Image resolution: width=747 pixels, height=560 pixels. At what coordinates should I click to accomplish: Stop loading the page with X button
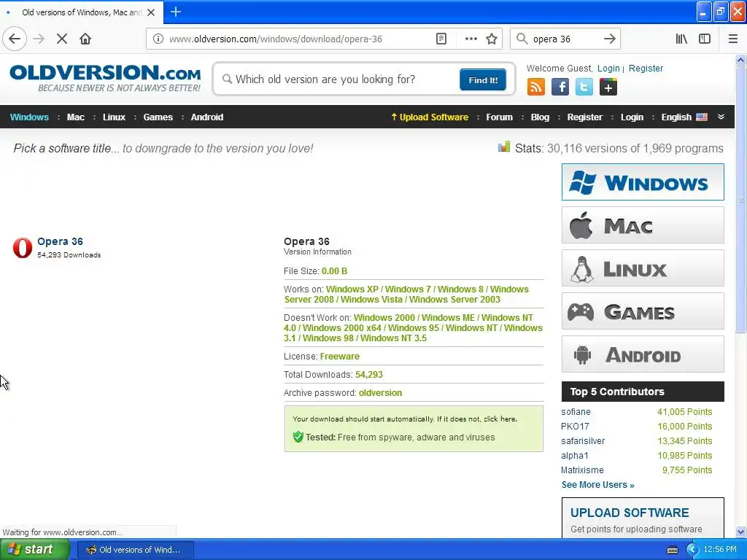[62, 39]
